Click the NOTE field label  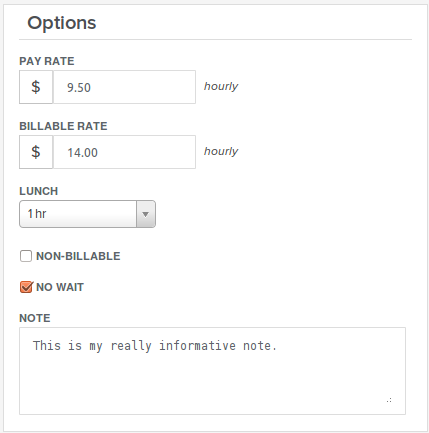(35, 318)
